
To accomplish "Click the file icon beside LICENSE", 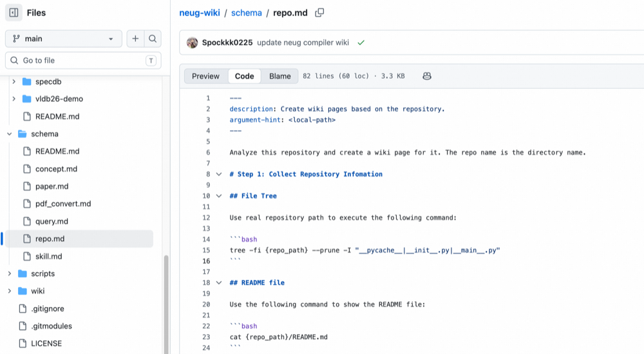I will click(x=23, y=343).
